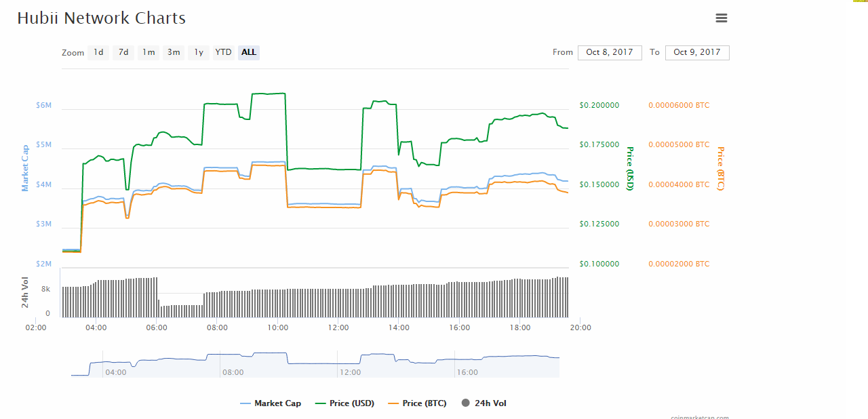Click the 8k volume axis label
The image size is (868, 419).
click(45, 289)
